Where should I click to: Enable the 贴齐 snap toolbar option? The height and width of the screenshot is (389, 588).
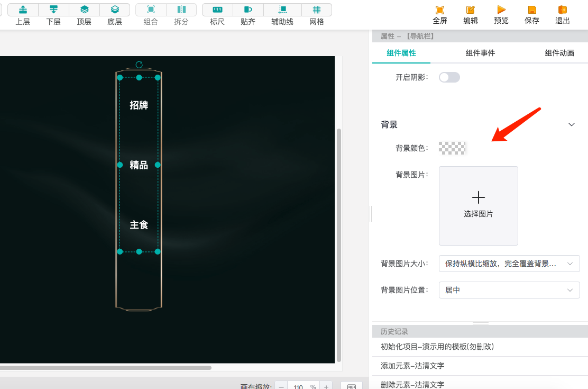[x=247, y=14]
